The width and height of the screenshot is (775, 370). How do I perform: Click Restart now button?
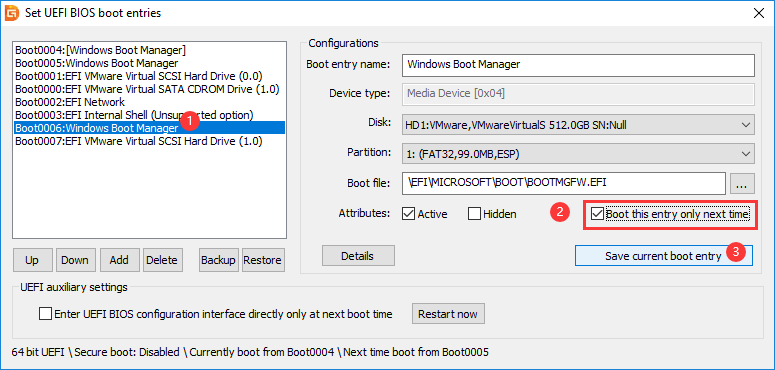pos(448,314)
